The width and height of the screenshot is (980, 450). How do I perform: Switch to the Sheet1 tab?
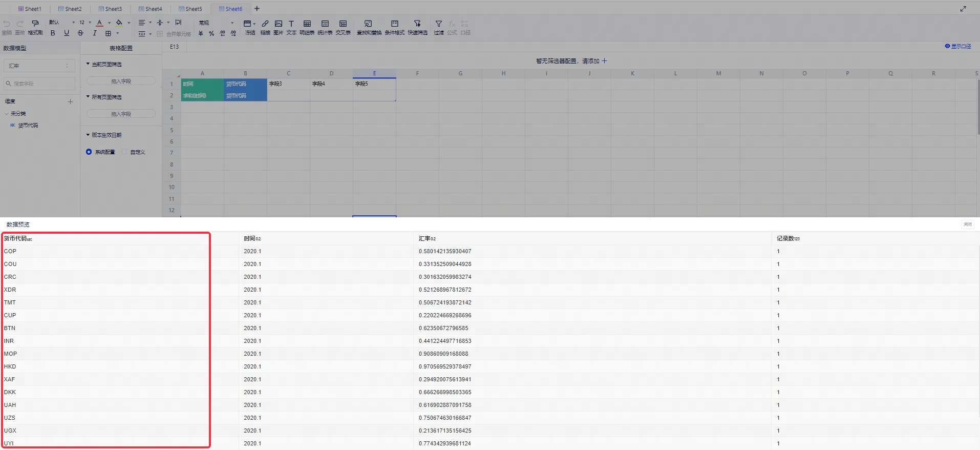pos(30,9)
